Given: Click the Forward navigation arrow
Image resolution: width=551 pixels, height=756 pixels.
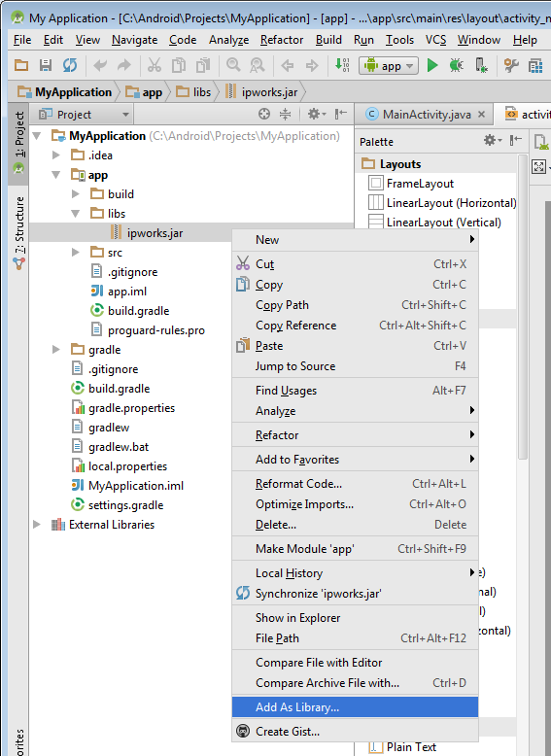Looking at the screenshot, I should 312,65.
